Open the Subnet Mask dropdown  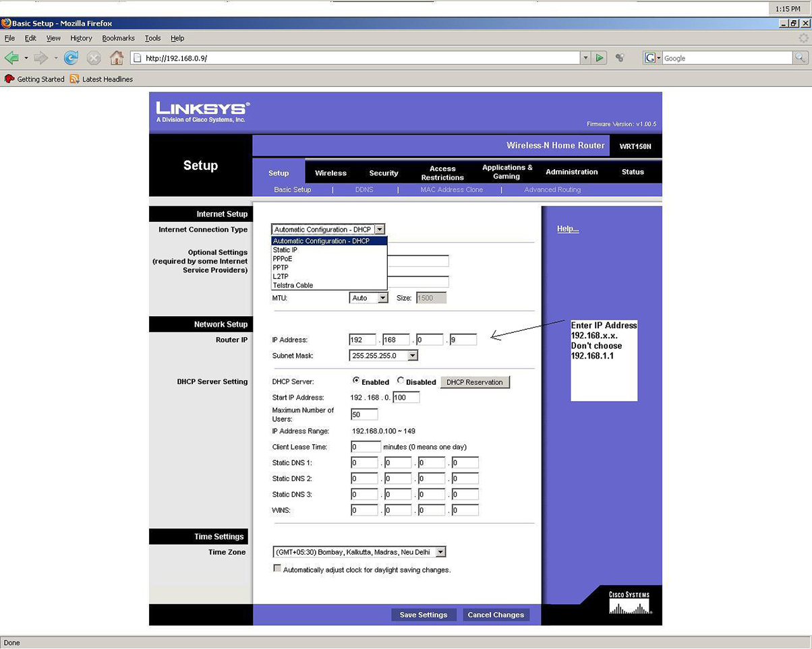tap(412, 355)
